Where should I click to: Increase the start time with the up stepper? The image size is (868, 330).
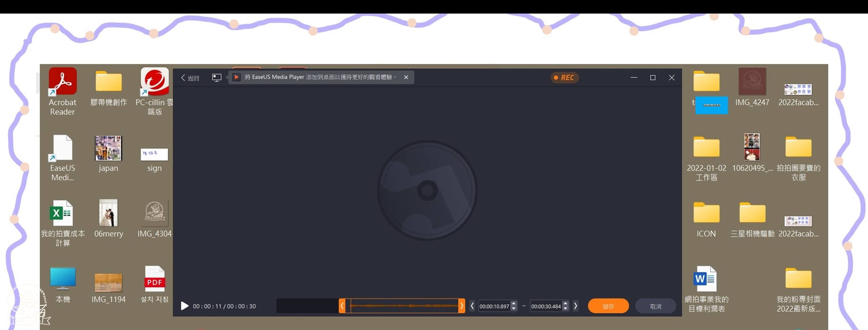tap(514, 304)
